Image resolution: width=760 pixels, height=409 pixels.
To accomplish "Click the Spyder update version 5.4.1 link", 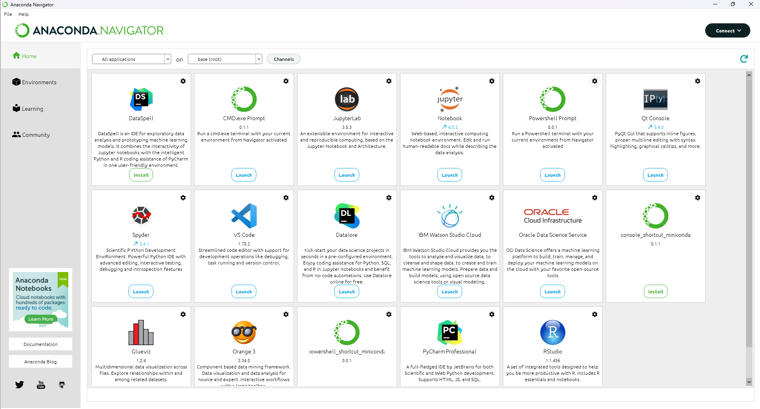I will pos(141,244).
